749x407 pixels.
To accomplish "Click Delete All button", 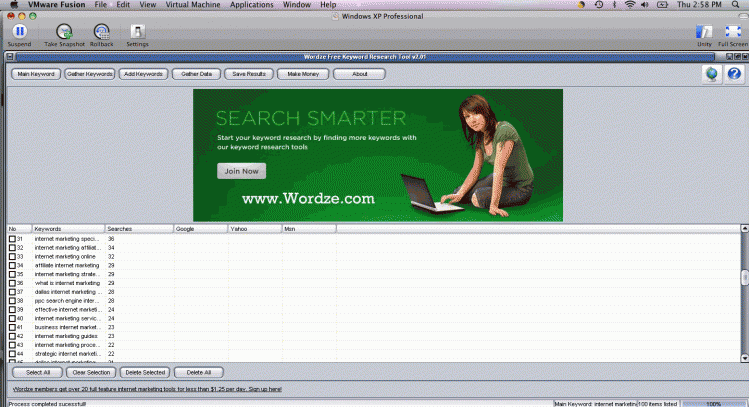I will pos(199,372).
